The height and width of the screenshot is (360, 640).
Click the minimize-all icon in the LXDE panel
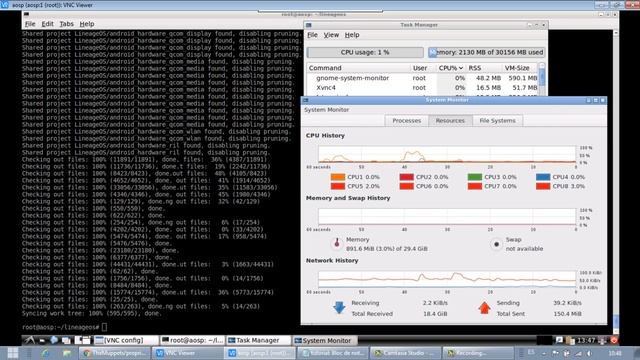42,340
